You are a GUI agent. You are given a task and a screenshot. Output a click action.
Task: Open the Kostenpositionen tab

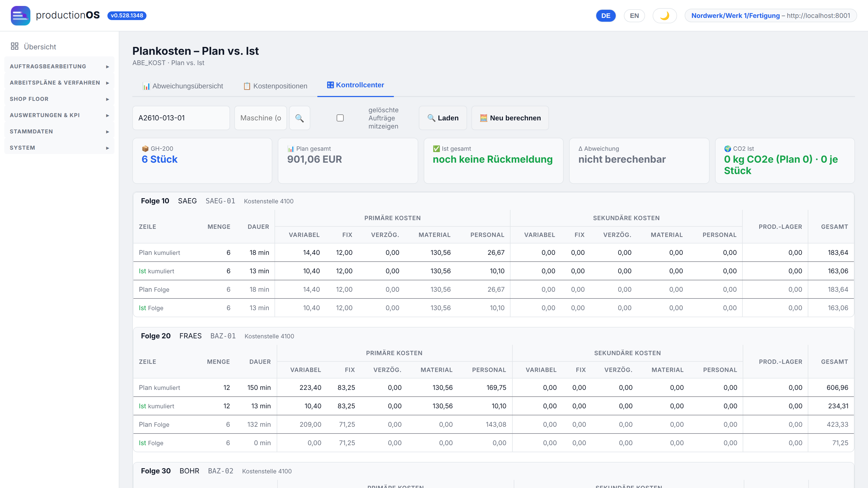275,86
